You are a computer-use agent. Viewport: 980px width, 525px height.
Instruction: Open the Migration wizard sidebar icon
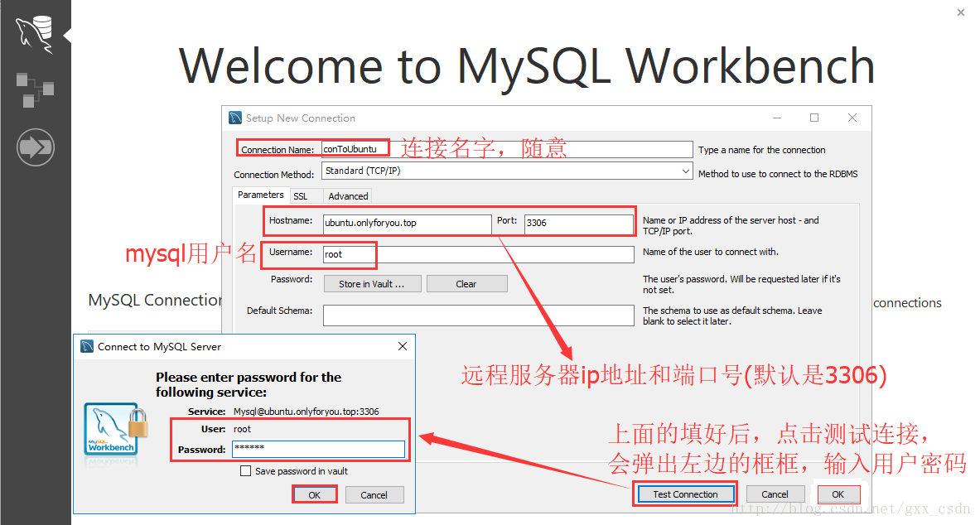(35, 147)
